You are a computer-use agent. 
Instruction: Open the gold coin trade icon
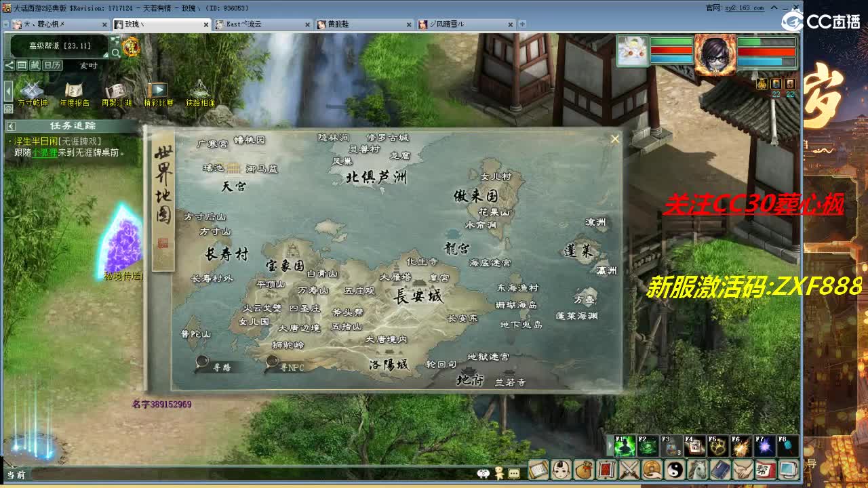(652, 469)
